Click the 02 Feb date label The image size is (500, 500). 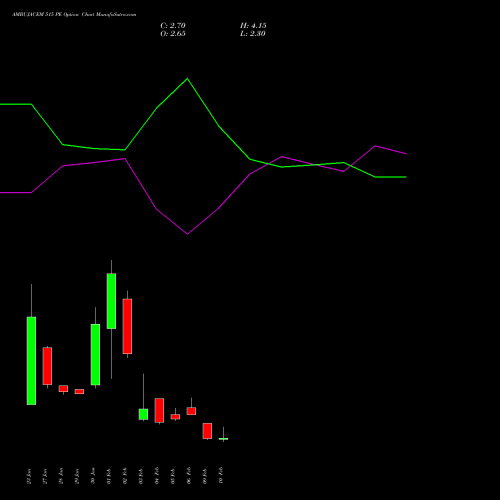pos(125,476)
